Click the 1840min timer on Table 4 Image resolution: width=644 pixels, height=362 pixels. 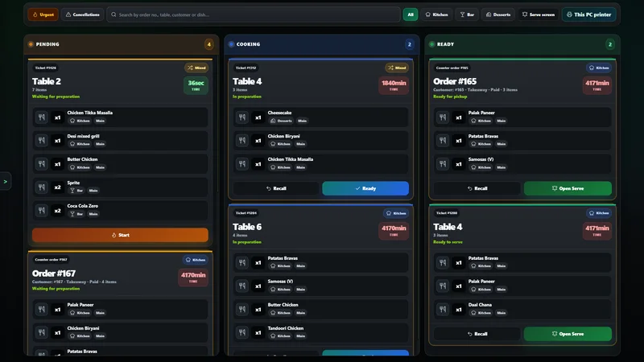pos(394,85)
